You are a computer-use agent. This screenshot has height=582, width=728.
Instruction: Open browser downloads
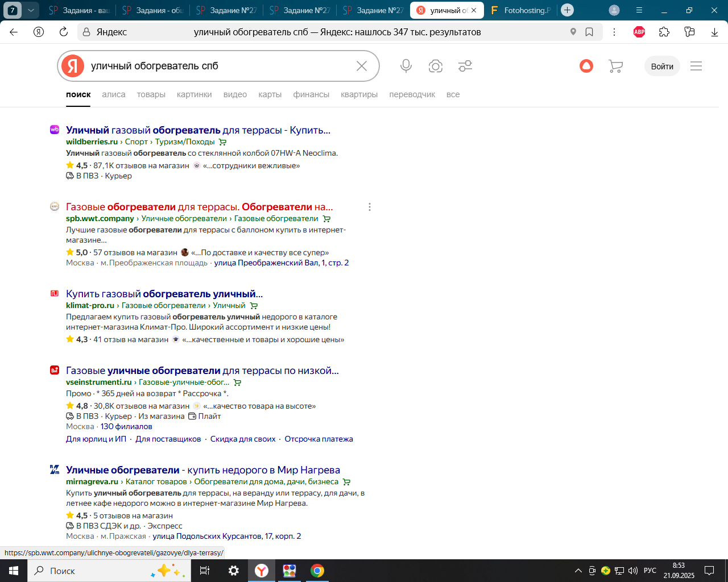pyautogui.click(x=714, y=32)
